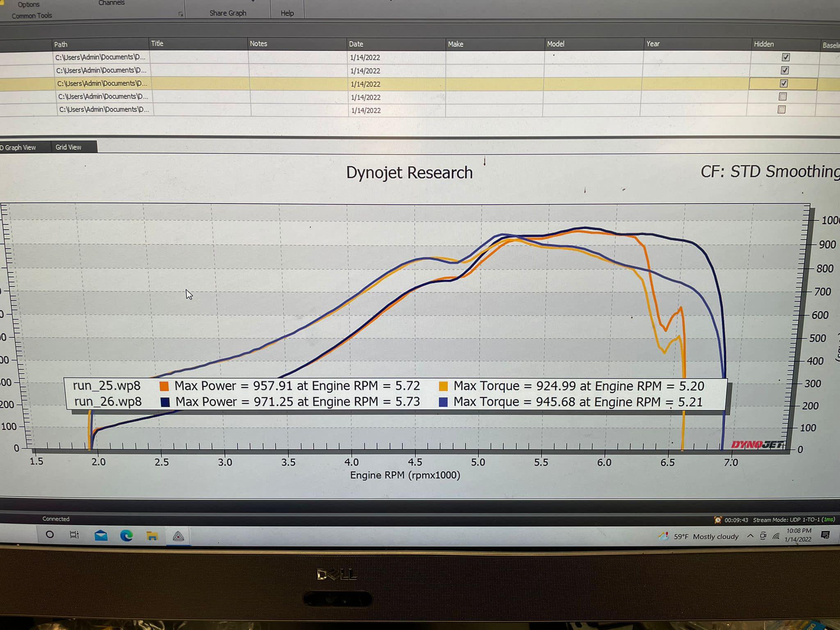Select the first row path cell

tap(101, 57)
